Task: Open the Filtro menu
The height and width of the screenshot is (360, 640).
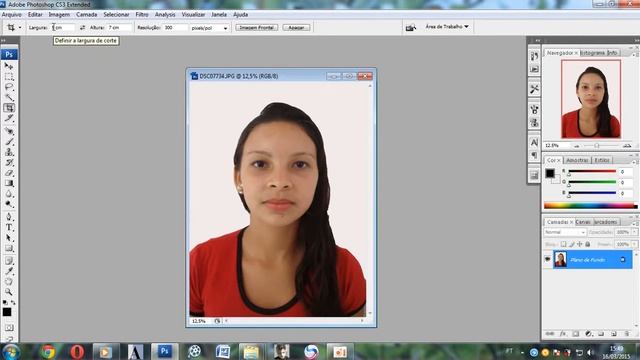Action: 142,14
